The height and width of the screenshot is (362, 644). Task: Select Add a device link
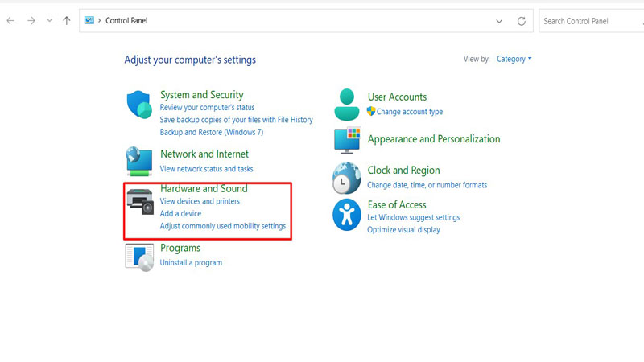click(180, 213)
